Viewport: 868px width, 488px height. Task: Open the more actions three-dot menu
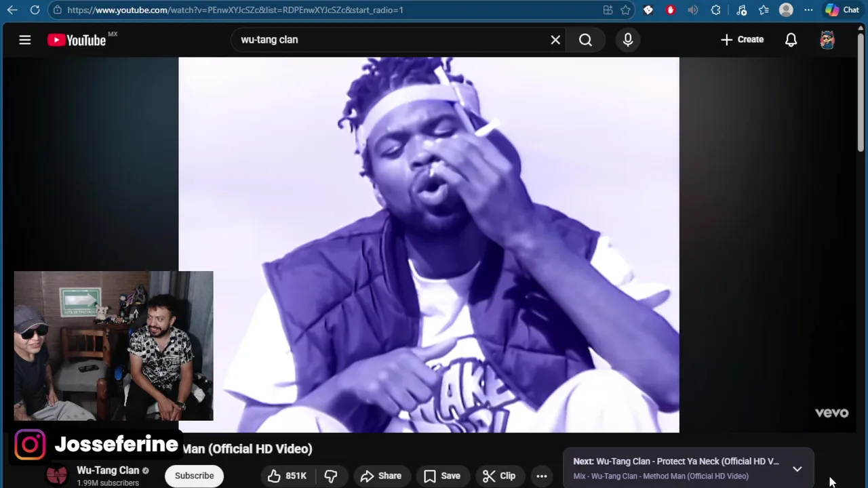pos(542,476)
